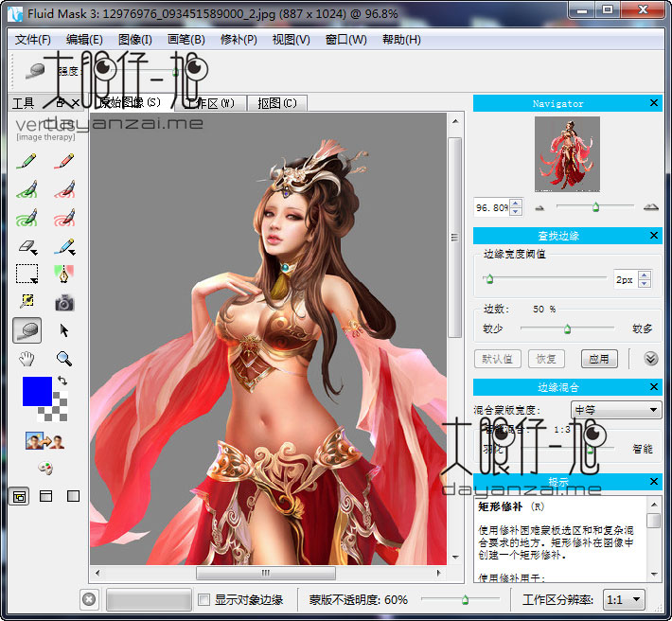Click the canvas horizontal scrollbar thumb

pyautogui.click(x=266, y=573)
